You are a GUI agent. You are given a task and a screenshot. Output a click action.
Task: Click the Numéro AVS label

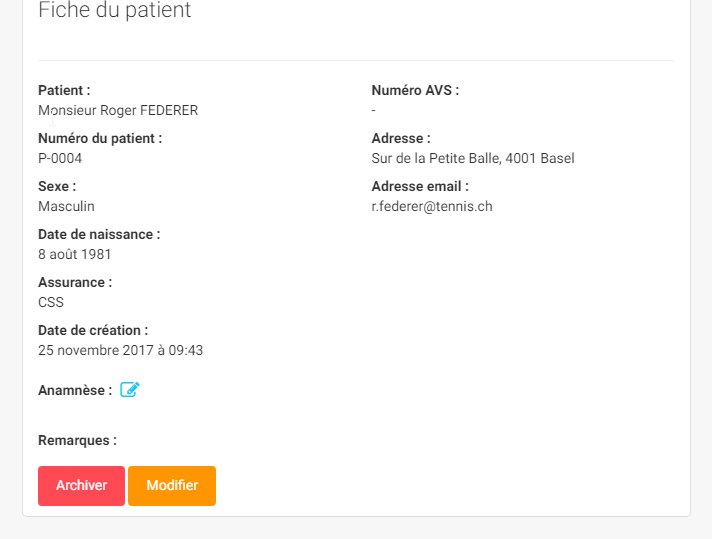(415, 90)
